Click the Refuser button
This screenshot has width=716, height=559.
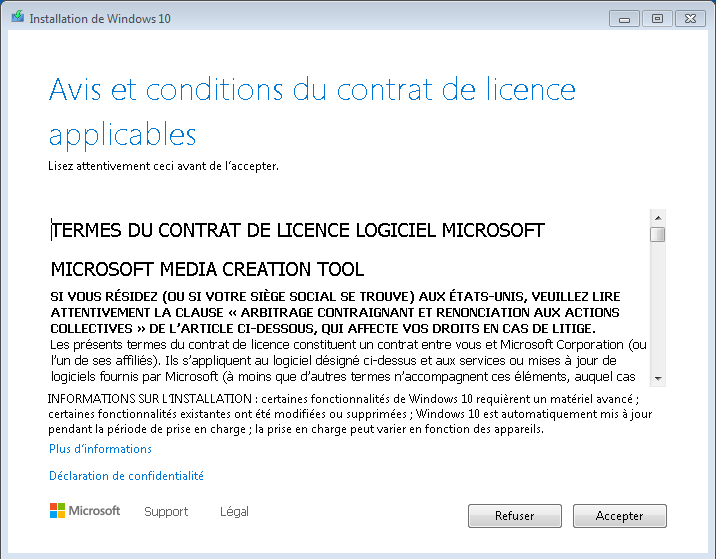(x=515, y=516)
